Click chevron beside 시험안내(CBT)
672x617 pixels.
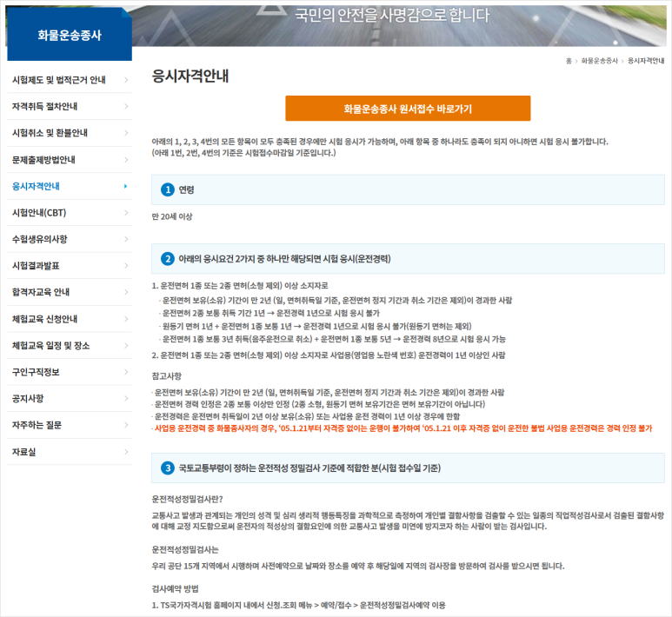(126, 213)
